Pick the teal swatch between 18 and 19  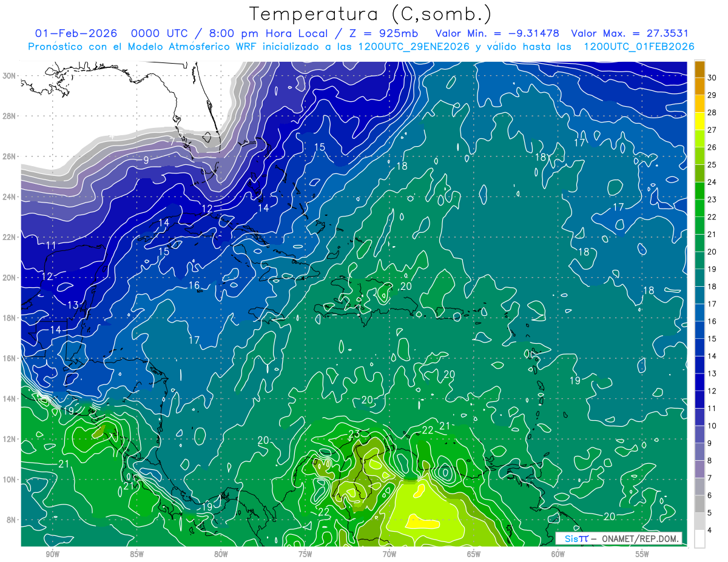pos(700,278)
